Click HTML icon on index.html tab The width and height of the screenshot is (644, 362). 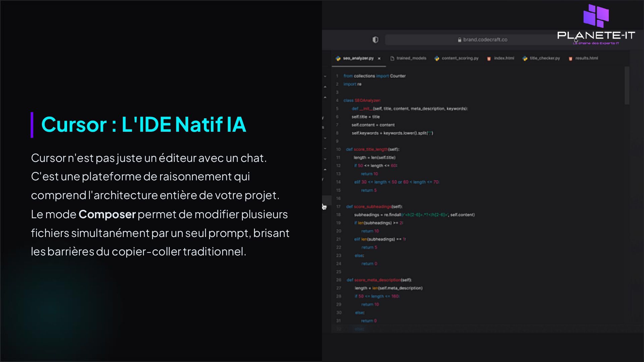489,59
